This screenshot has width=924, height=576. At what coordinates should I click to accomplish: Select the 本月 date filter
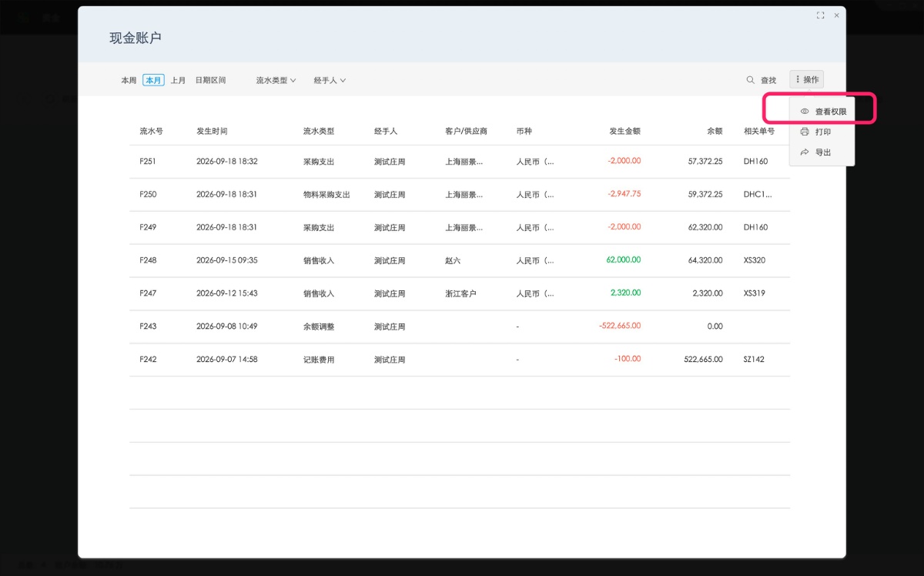[x=153, y=80]
